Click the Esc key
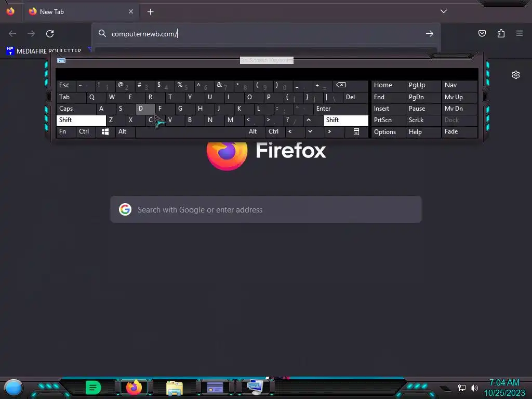The height and width of the screenshot is (399, 532). coord(66,85)
